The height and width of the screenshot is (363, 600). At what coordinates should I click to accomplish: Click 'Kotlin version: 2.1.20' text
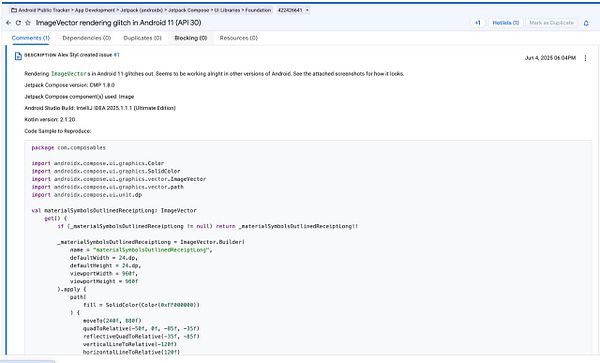pyautogui.click(x=50, y=120)
